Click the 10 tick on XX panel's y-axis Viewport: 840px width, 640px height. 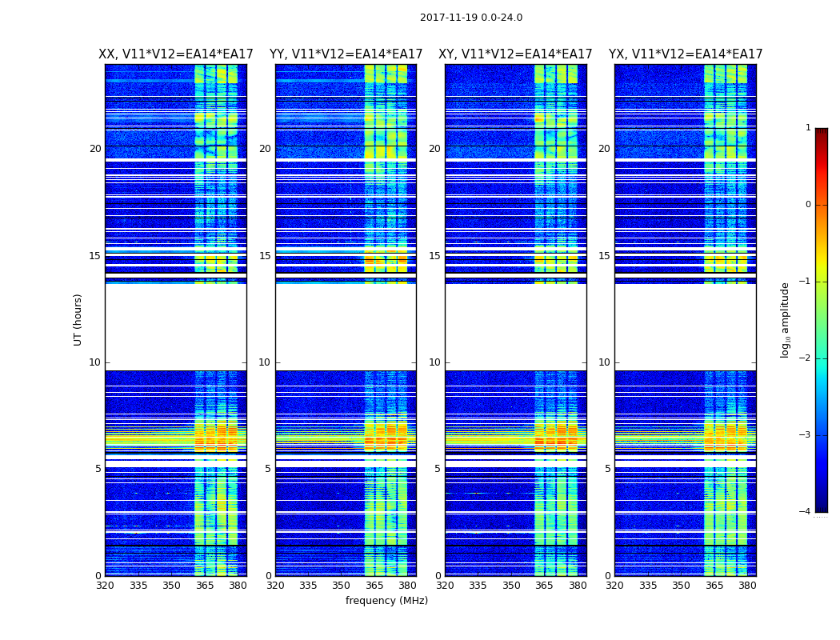tap(95, 362)
